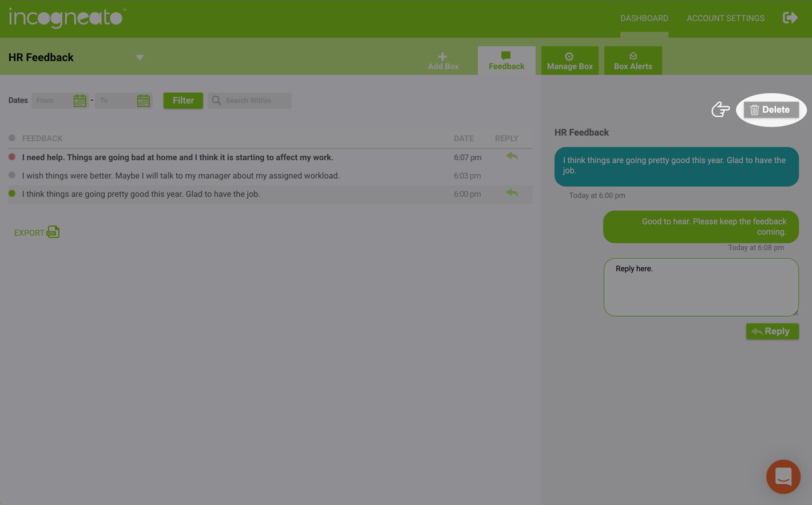Screen dimensions: 812x505
Task: Click inside the Reply here text box
Action: click(700, 287)
